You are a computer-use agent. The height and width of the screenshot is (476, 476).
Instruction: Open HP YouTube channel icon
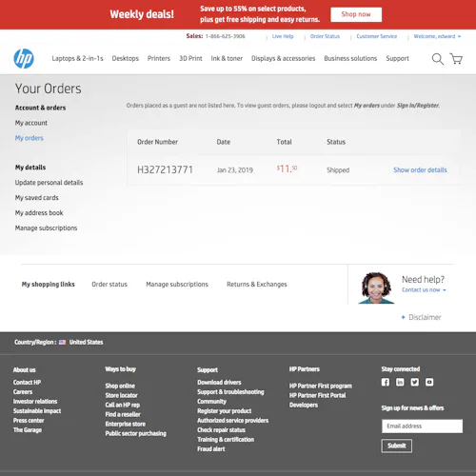click(x=429, y=382)
